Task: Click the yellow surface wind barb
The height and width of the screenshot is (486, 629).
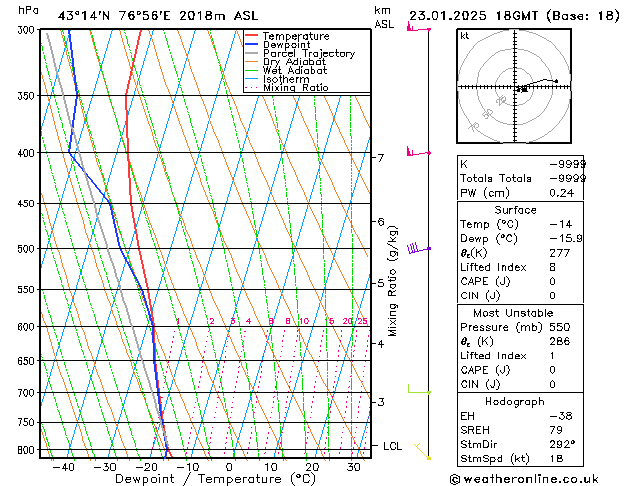Action: (x=422, y=451)
